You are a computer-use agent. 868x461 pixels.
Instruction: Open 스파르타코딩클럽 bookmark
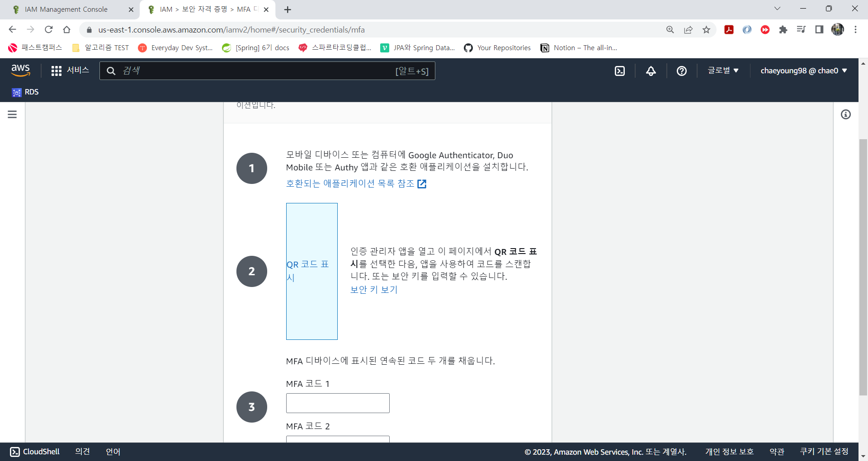pos(335,48)
